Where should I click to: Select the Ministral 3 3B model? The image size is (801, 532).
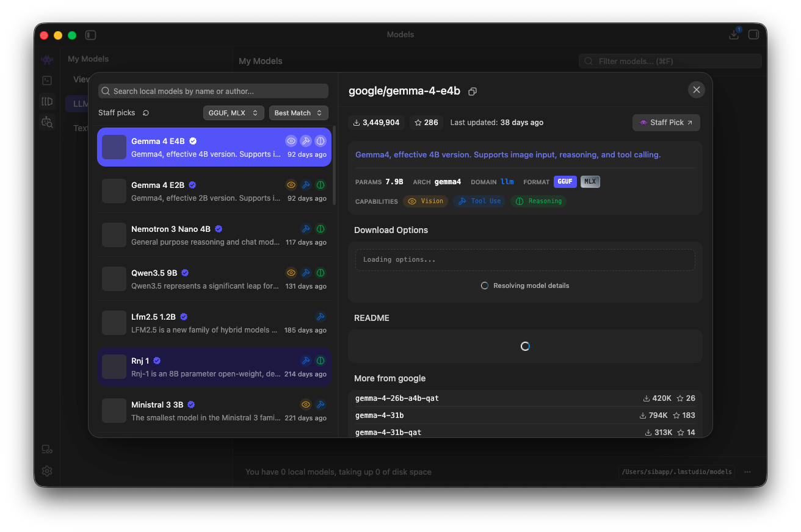214,411
